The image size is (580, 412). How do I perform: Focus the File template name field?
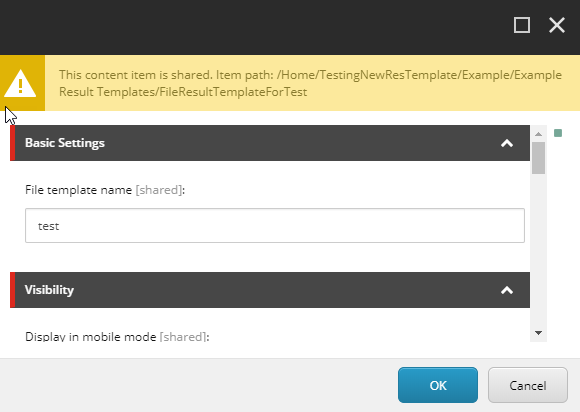(x=275, y=226)
